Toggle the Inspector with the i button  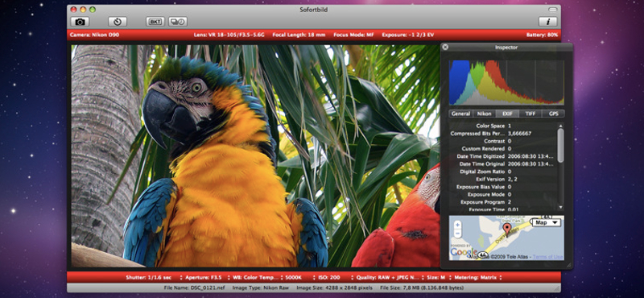[x=548, y=22]
